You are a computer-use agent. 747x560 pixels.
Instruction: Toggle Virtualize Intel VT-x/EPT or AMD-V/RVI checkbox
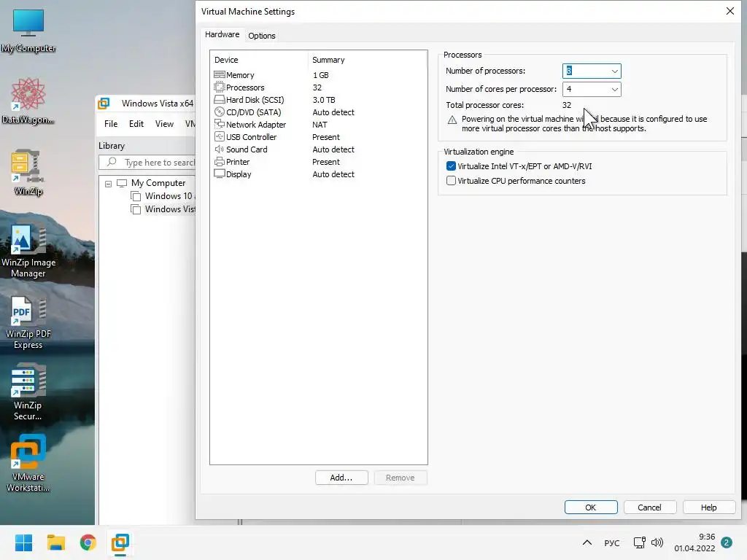point(451,166)
